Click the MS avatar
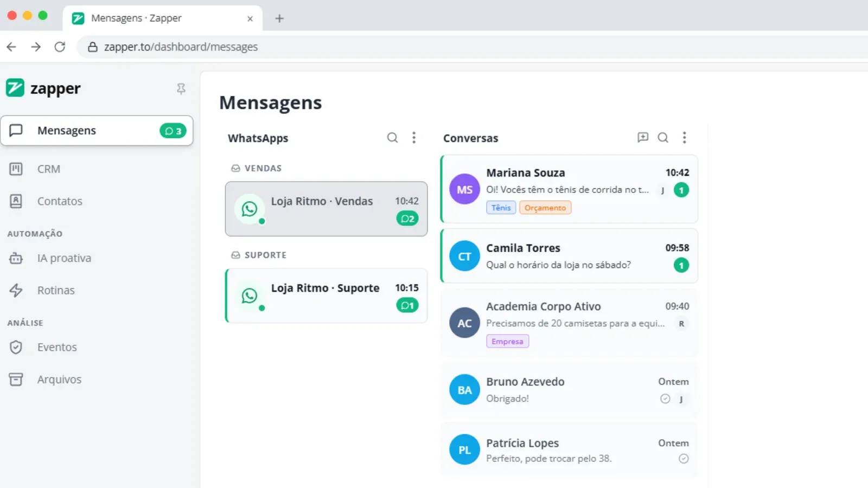The height and width of the screenshot is (488, 868). (x=465, y=189)
